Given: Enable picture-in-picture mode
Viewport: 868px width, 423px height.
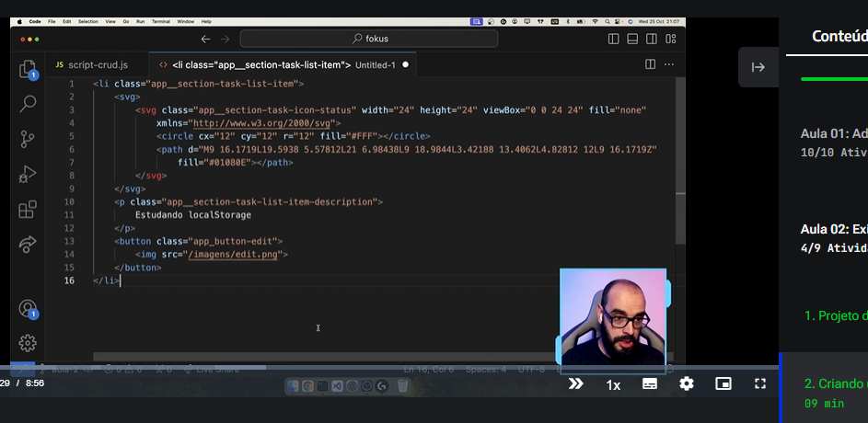Looking at the screenshot, I should coord(723,383).
